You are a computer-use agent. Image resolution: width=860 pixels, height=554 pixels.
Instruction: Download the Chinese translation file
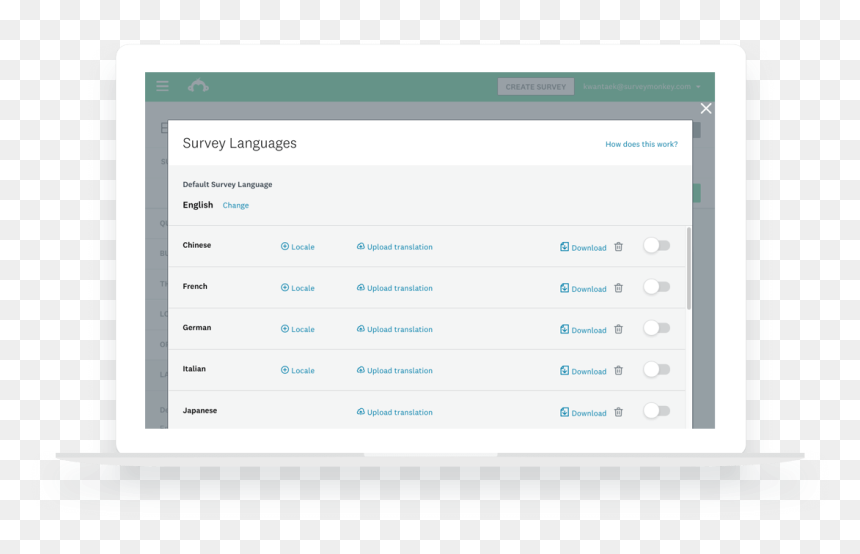(583, 247)
